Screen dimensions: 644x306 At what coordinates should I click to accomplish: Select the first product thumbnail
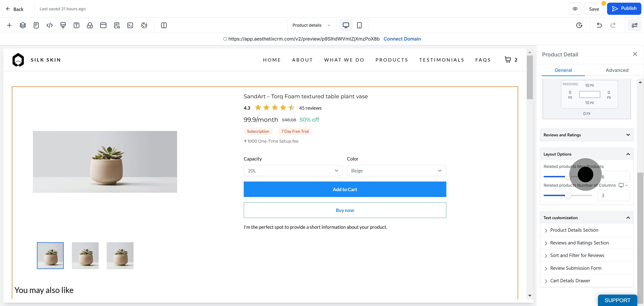[x=50, y=255]
